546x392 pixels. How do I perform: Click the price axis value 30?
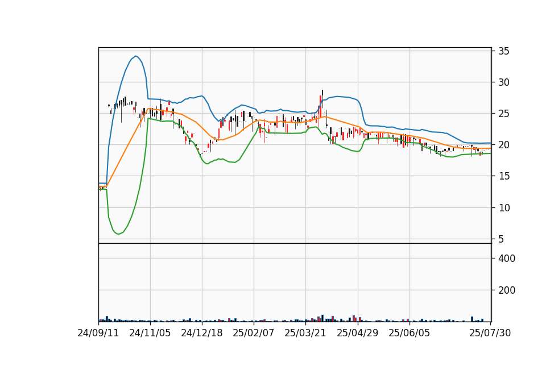(504, 82)
